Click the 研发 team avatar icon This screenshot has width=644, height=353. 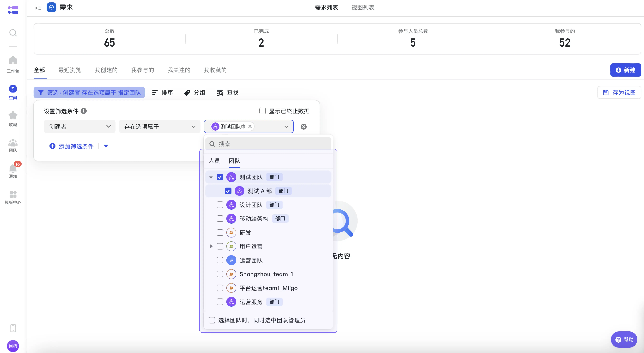pos(231,232)
